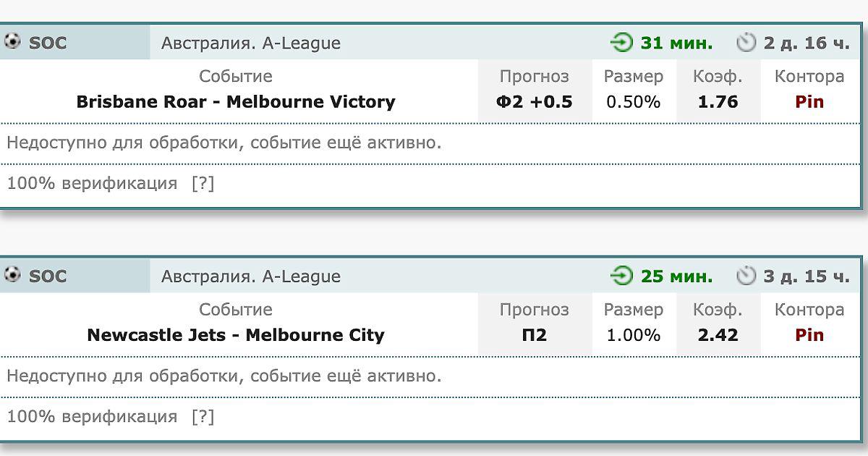
Task: Click green arrow icon beside 31 мин.
Action: click(621, 43)
